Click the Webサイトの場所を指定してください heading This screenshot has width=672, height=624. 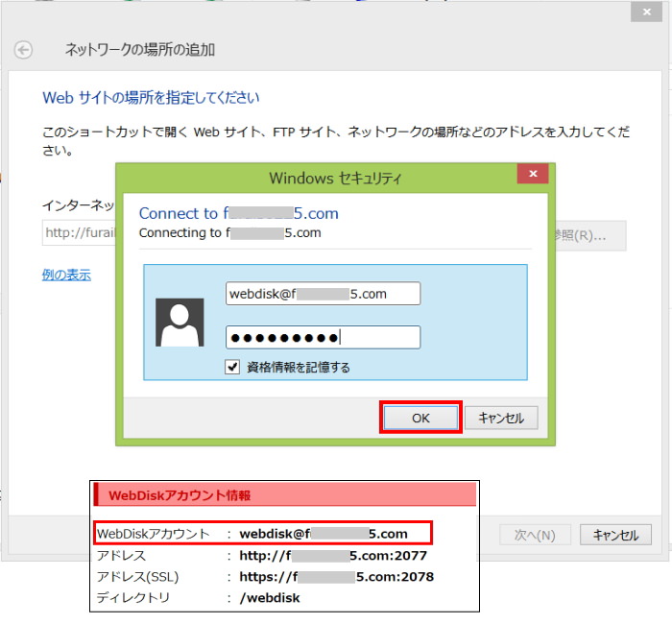click(151, 98)
